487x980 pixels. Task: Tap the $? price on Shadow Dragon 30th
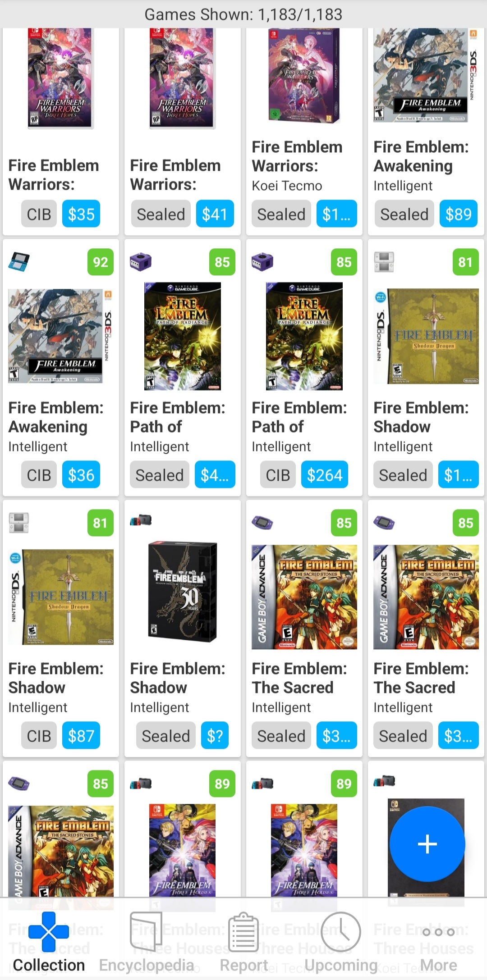[x=215, y=736]
